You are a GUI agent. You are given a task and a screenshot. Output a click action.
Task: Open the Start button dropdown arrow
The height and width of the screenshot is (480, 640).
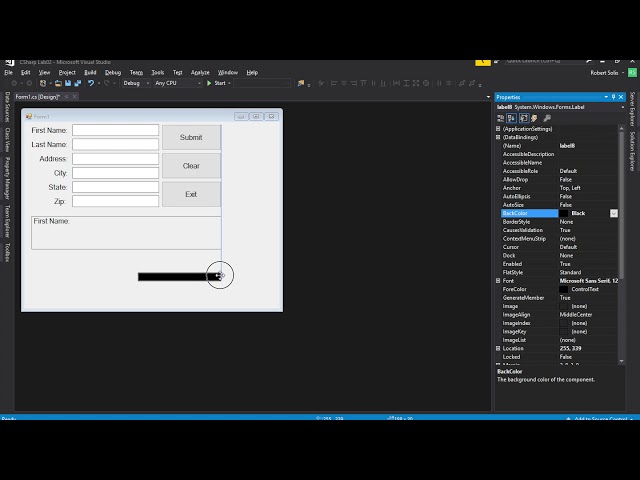click(x=229, y=83)
